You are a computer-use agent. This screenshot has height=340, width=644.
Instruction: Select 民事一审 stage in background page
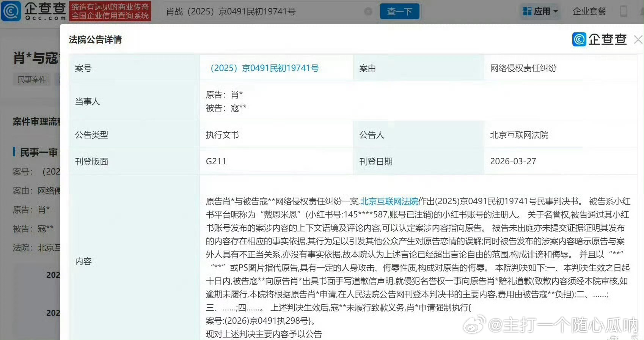pyautogui.click(x=38, y=152)
